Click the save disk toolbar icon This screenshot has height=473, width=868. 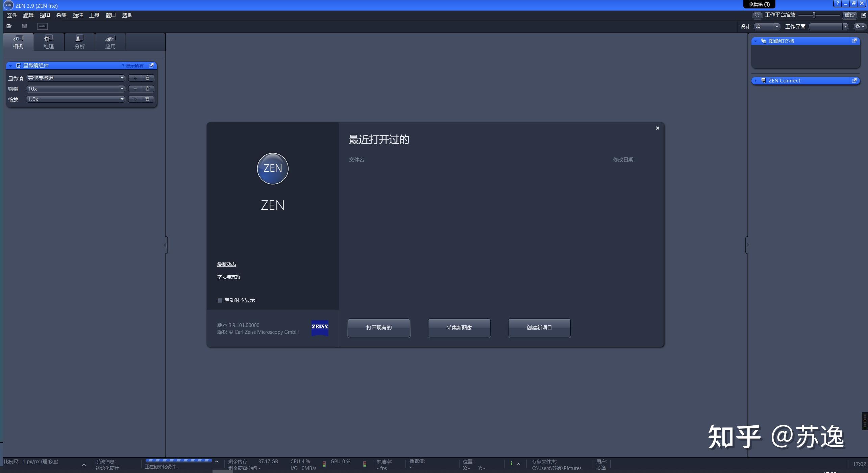24,26
